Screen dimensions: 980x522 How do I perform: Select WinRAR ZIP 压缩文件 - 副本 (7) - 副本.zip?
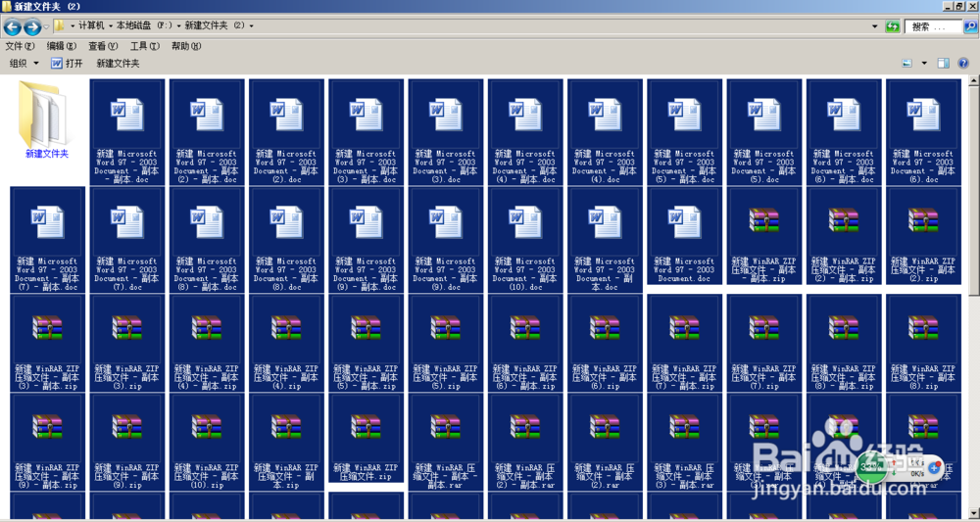pyautogui.click(x=684, y=343)
